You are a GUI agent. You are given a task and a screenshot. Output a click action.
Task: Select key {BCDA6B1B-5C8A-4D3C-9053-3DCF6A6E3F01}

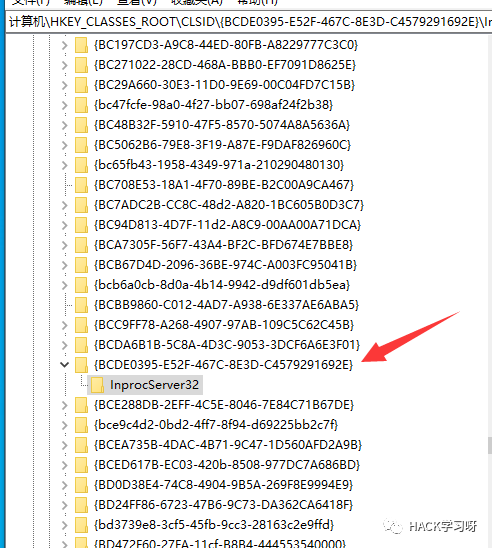click(227, 345)
